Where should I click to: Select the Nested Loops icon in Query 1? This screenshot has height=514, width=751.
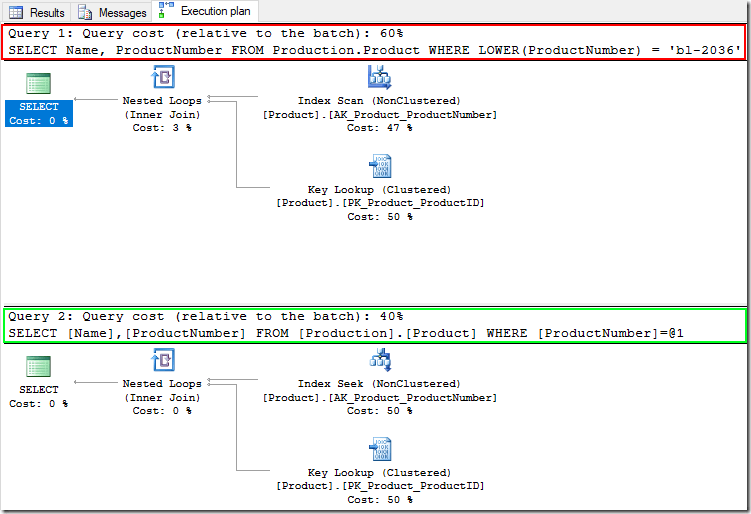[x=162, y=78]
